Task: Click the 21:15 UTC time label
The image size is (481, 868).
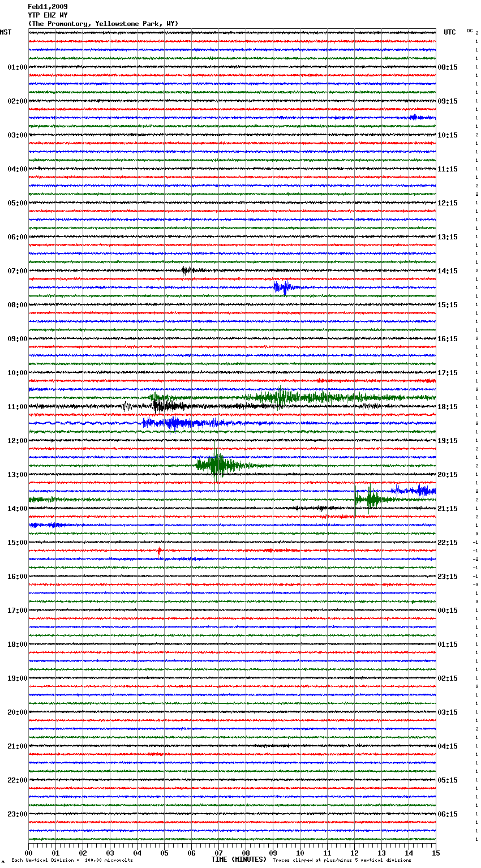Action: 448,509
